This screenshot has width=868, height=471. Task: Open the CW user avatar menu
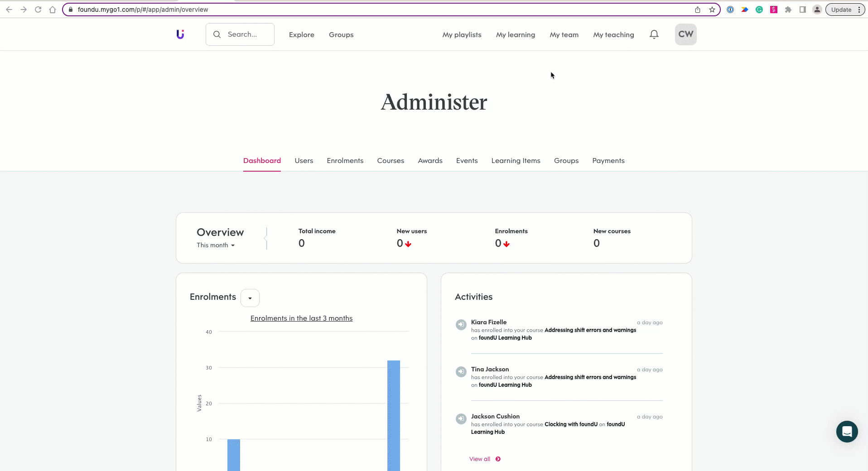coord(685,34)
